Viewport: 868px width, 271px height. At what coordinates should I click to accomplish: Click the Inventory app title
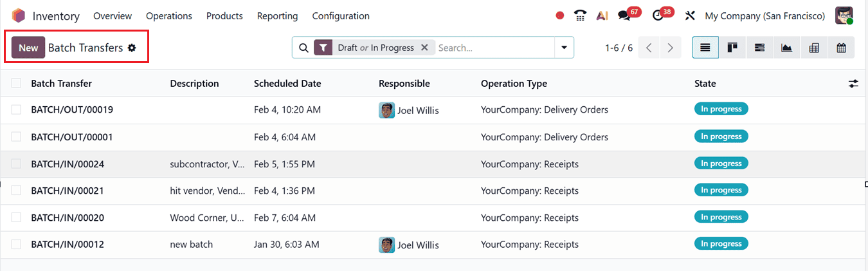tap(56, 15)
